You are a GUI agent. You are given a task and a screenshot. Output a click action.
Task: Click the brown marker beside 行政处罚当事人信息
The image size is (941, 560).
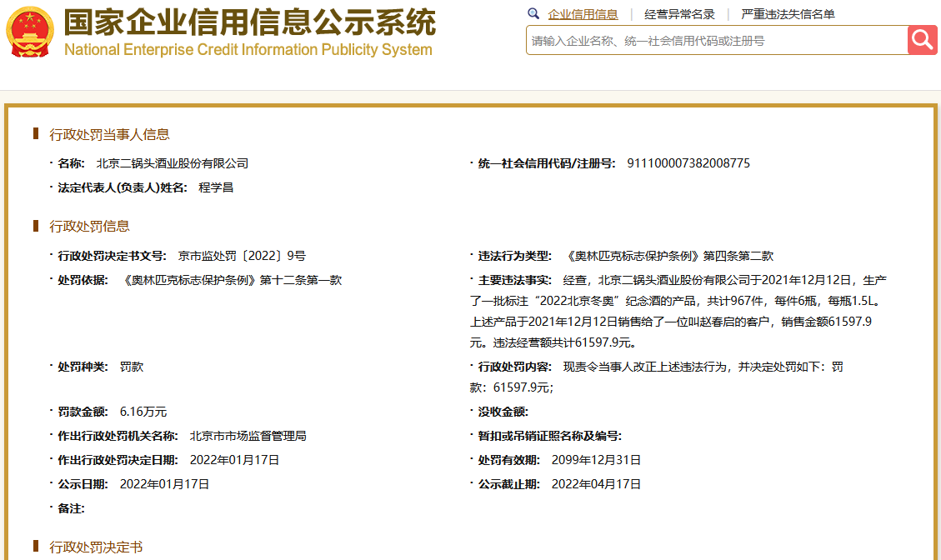[x=36, y=134]
